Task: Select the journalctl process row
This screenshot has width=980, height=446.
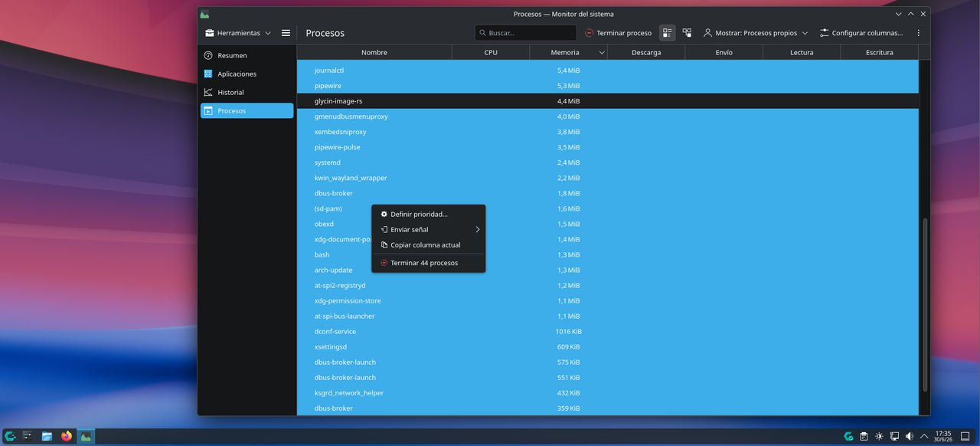Action: pos(607,71)
